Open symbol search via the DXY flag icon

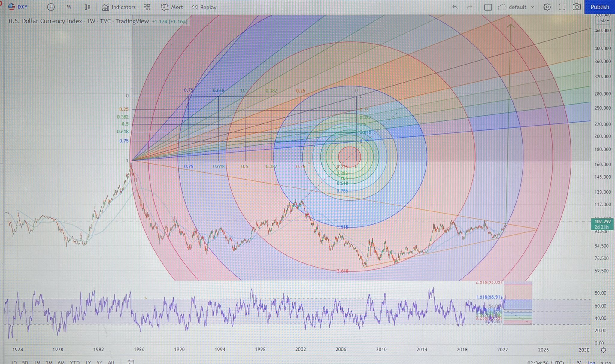(12, 7)
